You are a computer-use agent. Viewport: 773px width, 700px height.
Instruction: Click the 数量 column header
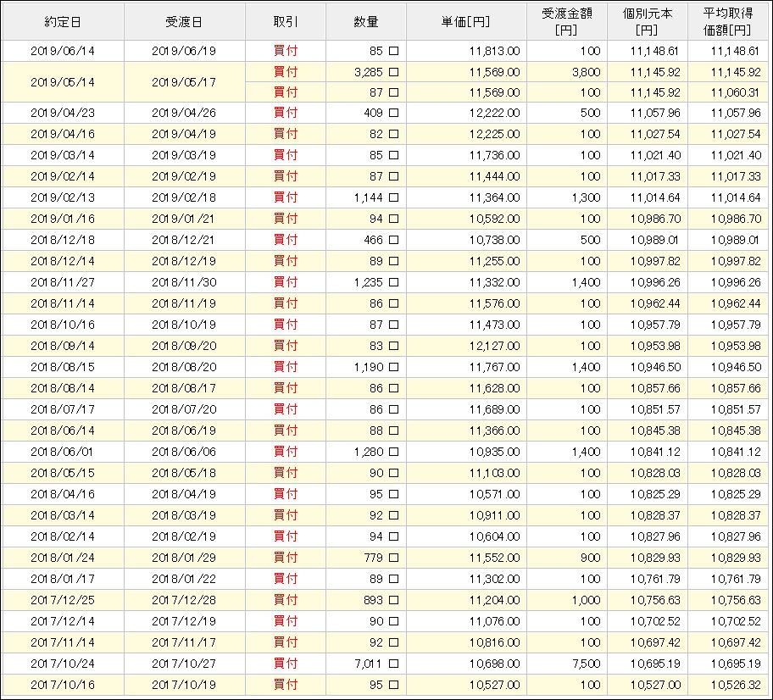point(366,22)
